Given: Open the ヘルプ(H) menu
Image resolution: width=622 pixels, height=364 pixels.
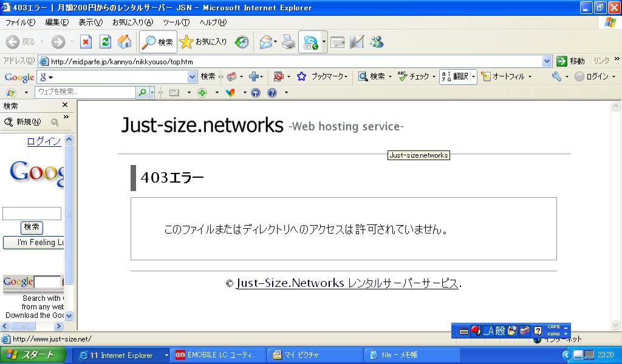Looking at the screenshot, I should coord(213,22).
